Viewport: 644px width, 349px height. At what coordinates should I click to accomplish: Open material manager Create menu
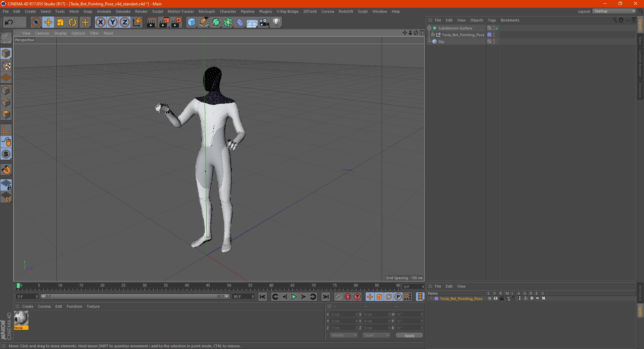[28, 306]
